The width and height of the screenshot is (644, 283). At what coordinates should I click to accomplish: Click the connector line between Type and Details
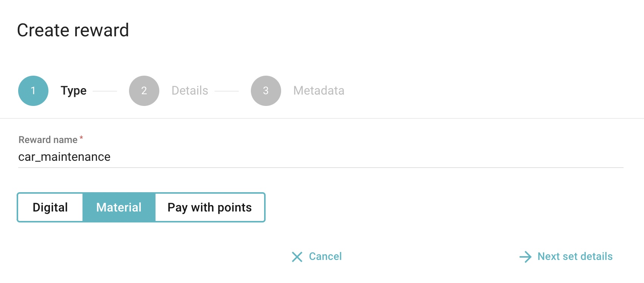105,91
